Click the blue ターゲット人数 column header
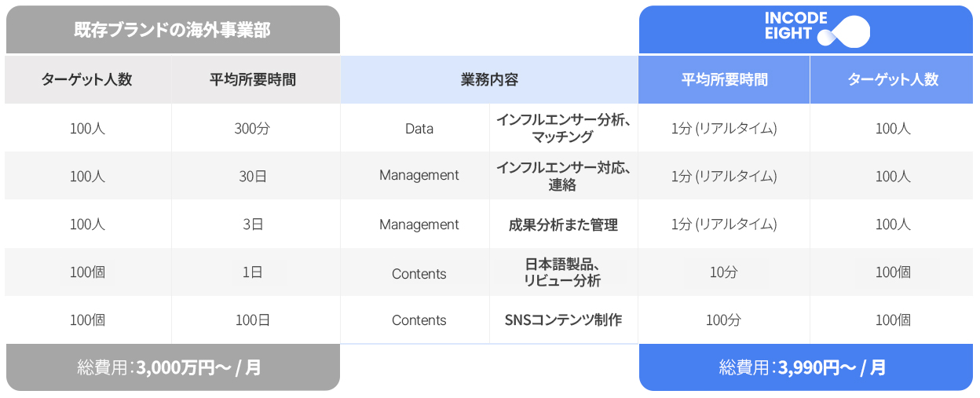The width and height of the screenshot is (980, 398). (x=893, y=79)
